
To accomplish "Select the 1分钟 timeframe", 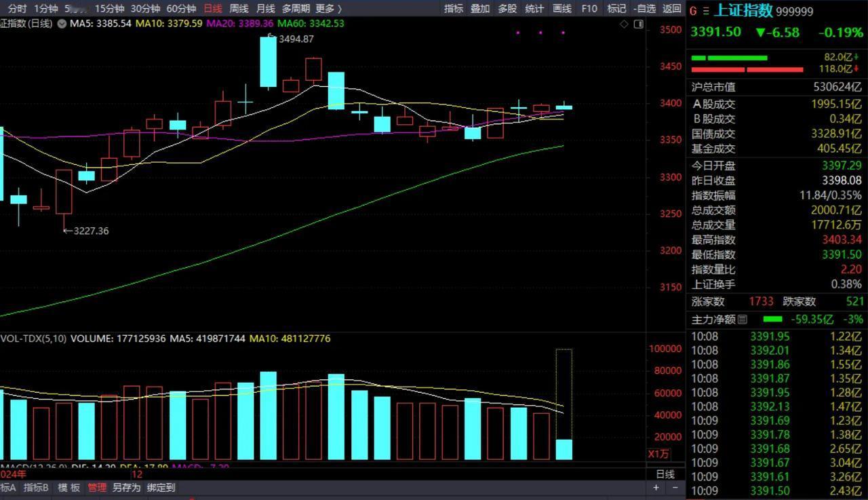I will (45, 9).
